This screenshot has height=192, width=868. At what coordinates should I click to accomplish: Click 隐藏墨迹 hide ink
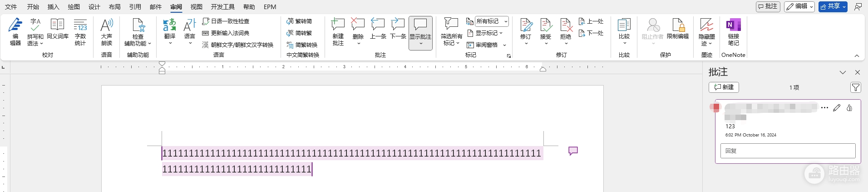click(707, 32)
